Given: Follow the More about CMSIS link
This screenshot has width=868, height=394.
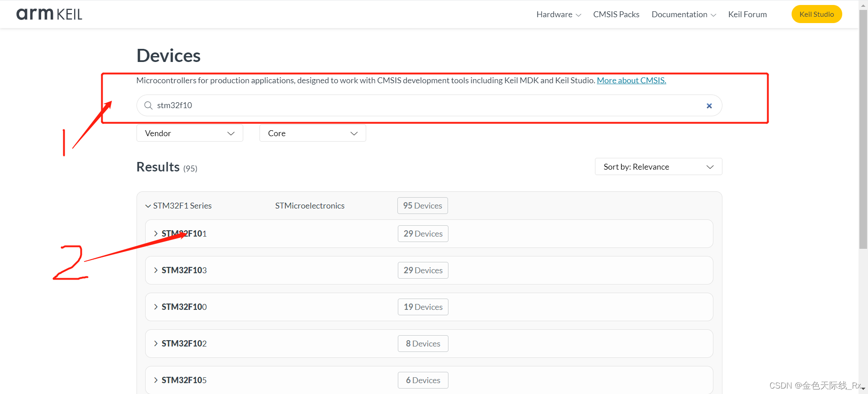Looking at the screenshot, I should pos(631,81).
